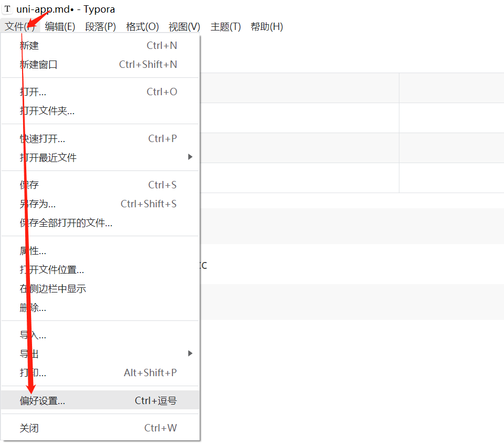Image resolution: width=504 pixels, height=443 pixels.
Task: Click the uni-app.md window title text
Action: (66, 9)
